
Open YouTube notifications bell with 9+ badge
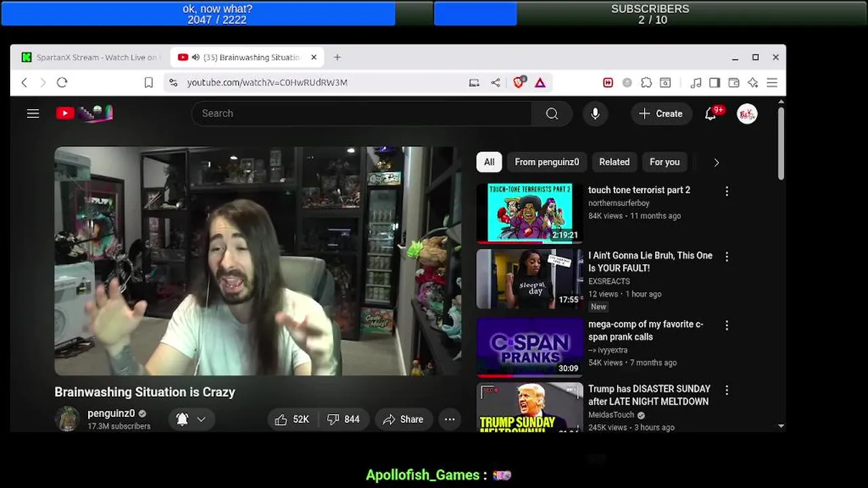[x=711, y=114]
